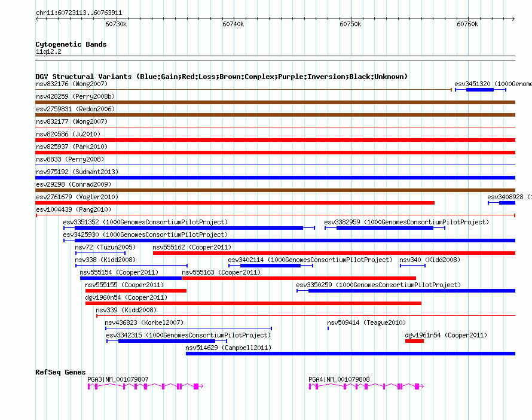
Task: Click the tiny blue nsv509414 marker
Action: [328, 328]
